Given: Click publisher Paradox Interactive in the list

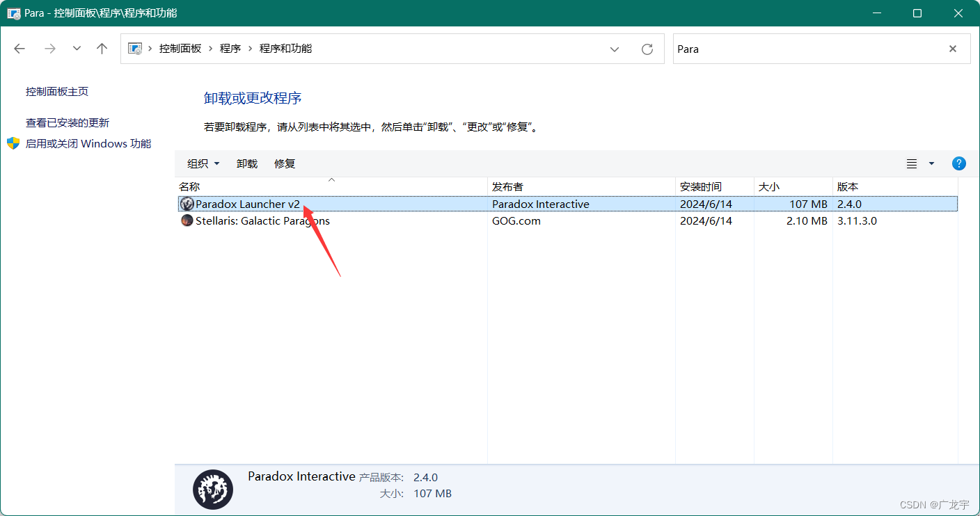Looking at the screenshot, I should (x=541, y=204).
